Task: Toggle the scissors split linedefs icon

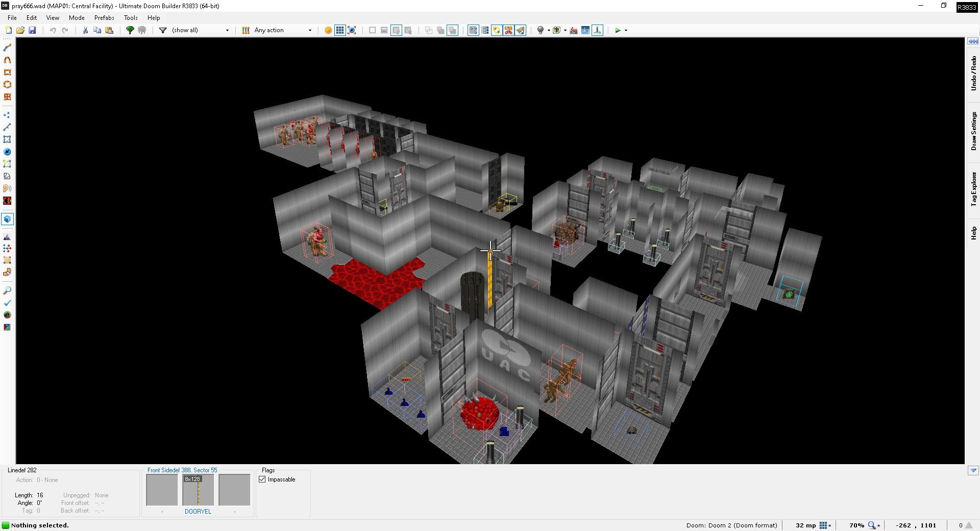Action: 508,30
